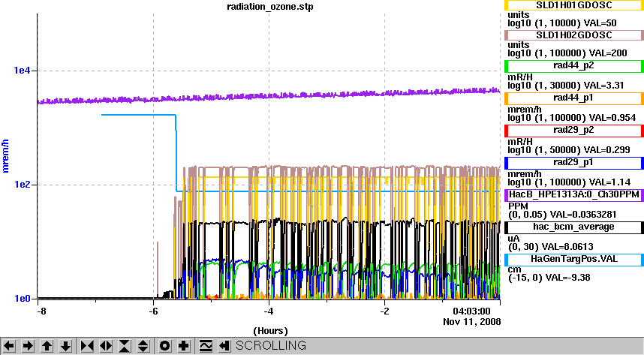Image resolution: width=644 pixels, height=355 pixels.
Task: Click the Nov 11, 2008 date label
Action: [472, 322]
